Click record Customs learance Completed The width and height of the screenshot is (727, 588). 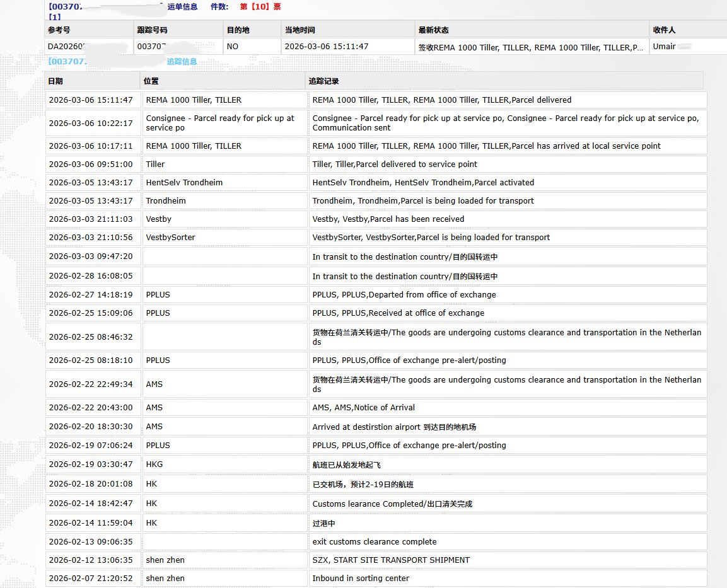pyautogui.click(x=508, y=504)
